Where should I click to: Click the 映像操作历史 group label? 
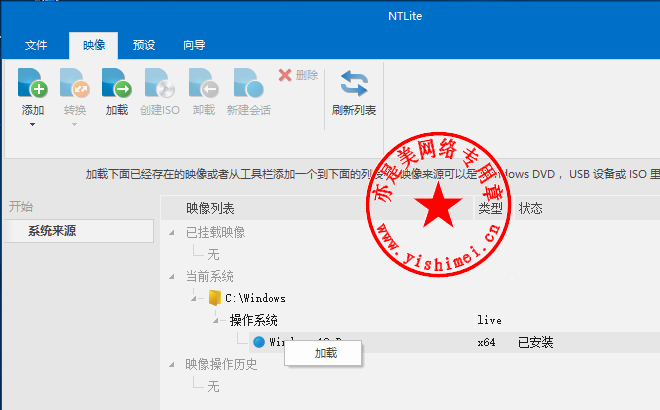221,365
